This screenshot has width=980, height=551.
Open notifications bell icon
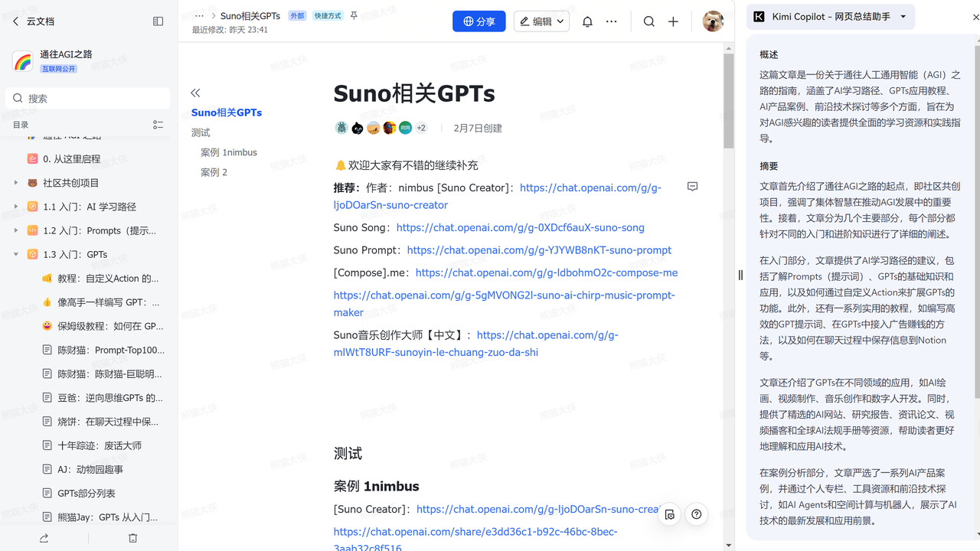click(x=587, y=21)
